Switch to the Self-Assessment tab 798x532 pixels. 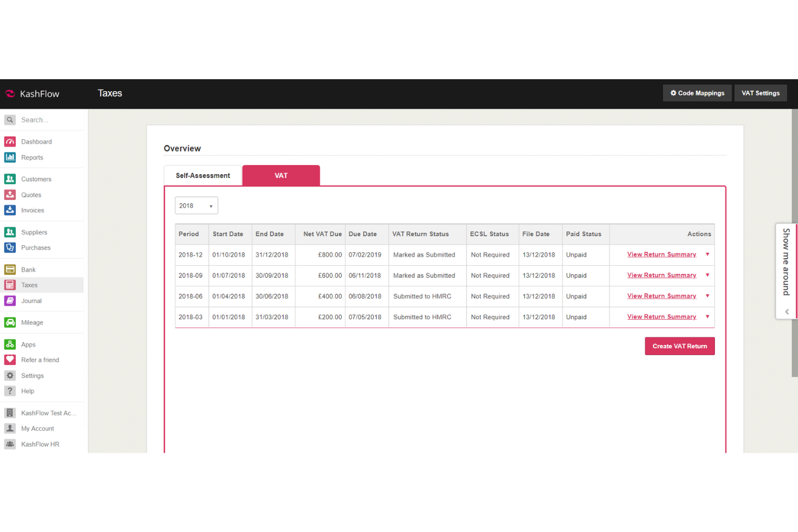203,176
